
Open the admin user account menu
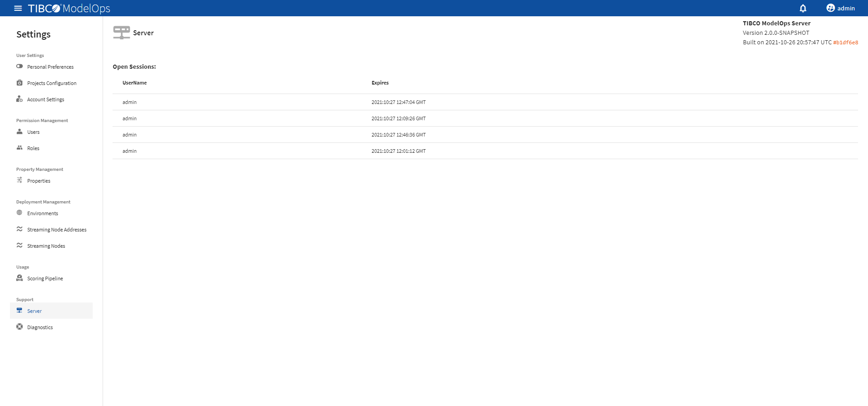(840, 8)
